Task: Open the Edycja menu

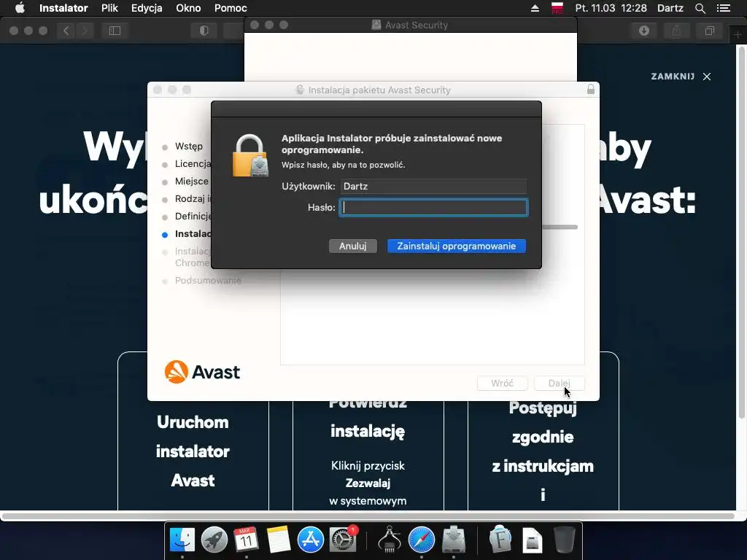Action: (x=147, y=8)
